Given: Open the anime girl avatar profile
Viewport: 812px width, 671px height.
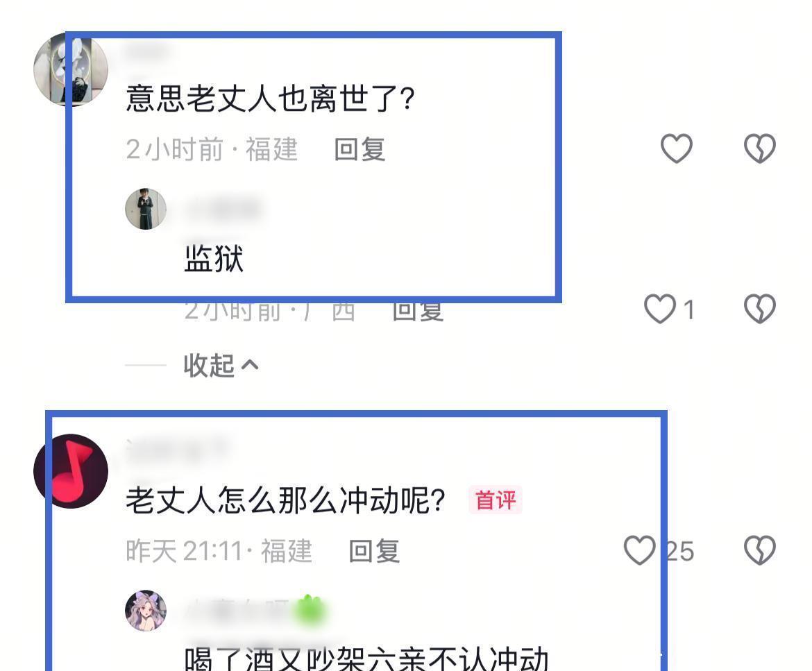Looking at the screenshot, I should click(x=146, y=611).
